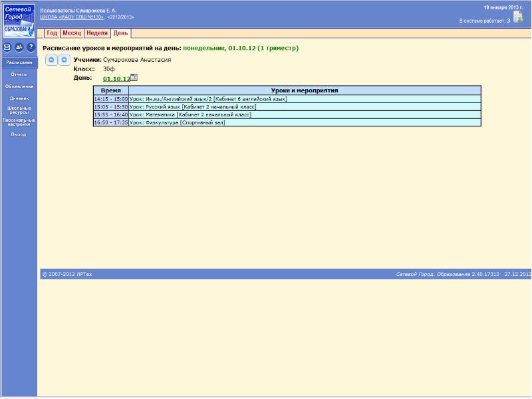
Task: Open Расписание in the sidebar
Action: pos(19,62)
